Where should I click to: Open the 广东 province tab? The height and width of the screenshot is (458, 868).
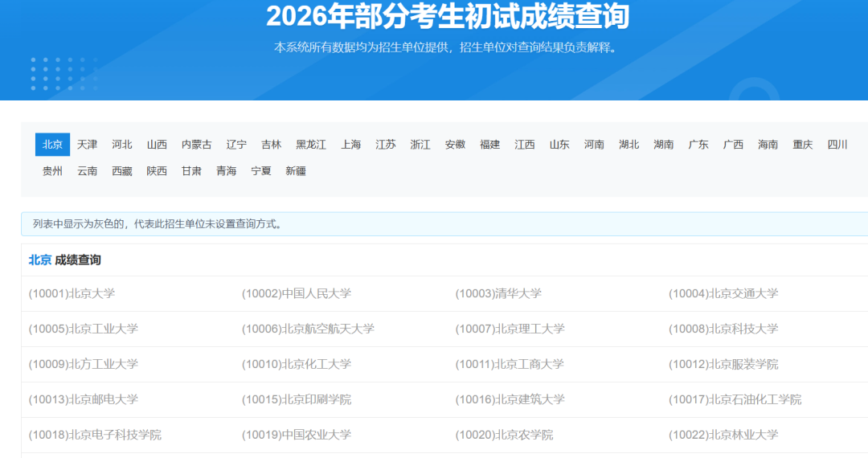[698, 145]
